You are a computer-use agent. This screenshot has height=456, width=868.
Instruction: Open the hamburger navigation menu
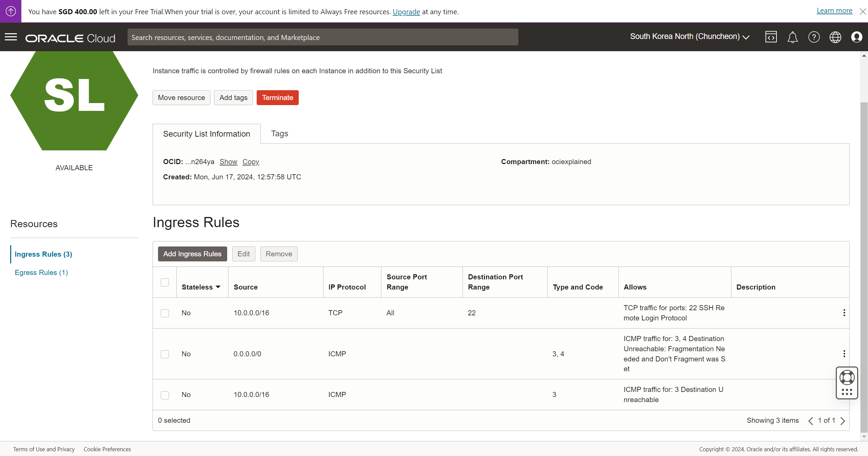(11, 37)
